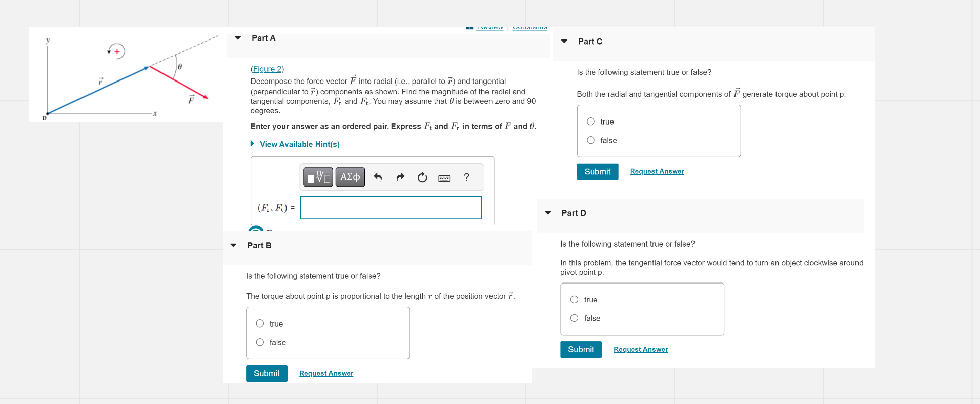This screenshot has width=980, height=404.
Task: Open keyboard shortcuts icon
Action: (444, 178)
